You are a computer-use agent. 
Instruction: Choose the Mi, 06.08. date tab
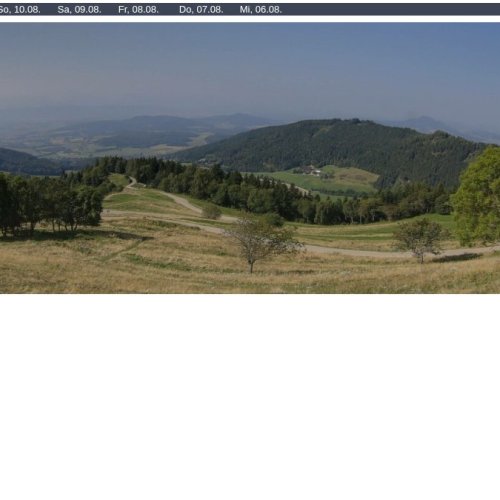point(261,10)
